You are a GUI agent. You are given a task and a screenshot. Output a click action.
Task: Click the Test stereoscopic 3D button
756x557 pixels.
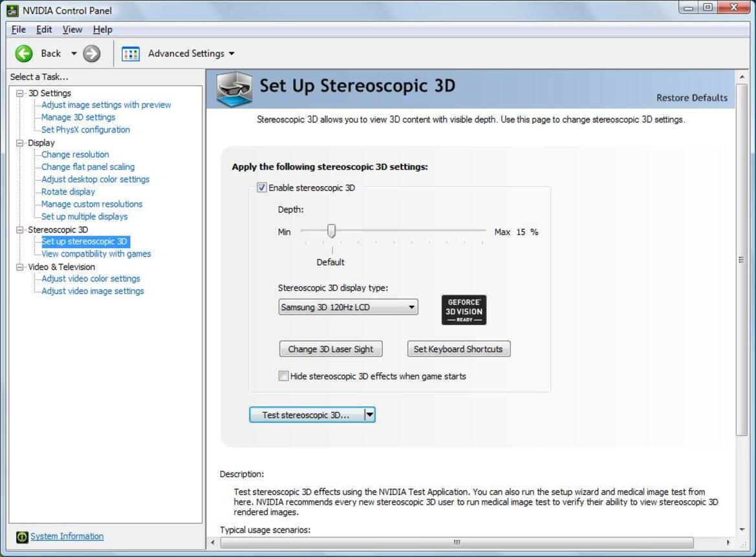[x=307, y=414]
